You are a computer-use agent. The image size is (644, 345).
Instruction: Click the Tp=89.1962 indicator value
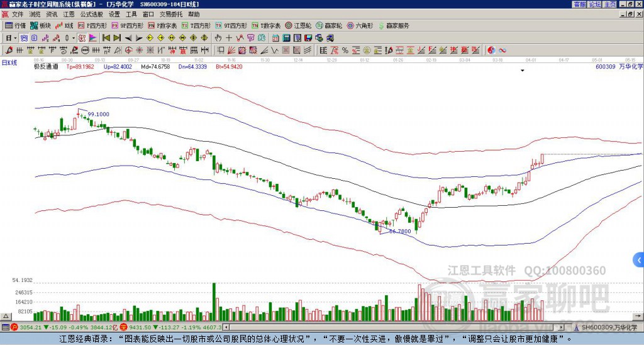pos(80,66)
